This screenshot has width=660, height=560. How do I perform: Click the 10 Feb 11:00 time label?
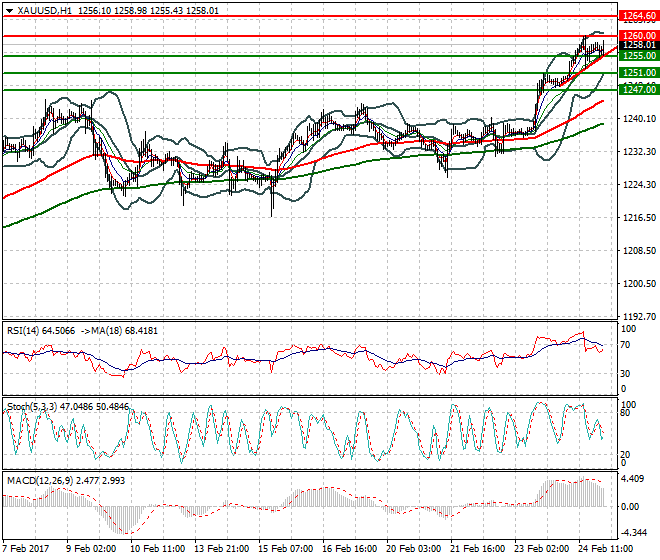click(x=157, y=549)
